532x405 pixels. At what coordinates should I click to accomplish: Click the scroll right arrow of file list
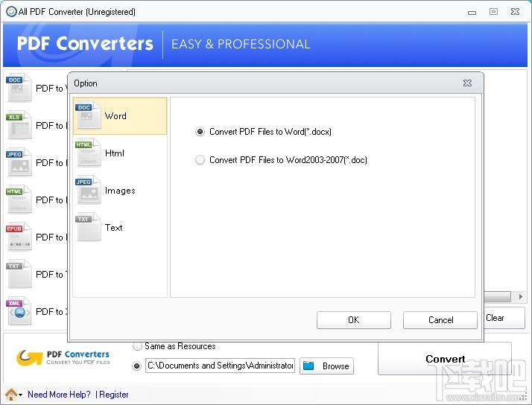pos(521,297)
